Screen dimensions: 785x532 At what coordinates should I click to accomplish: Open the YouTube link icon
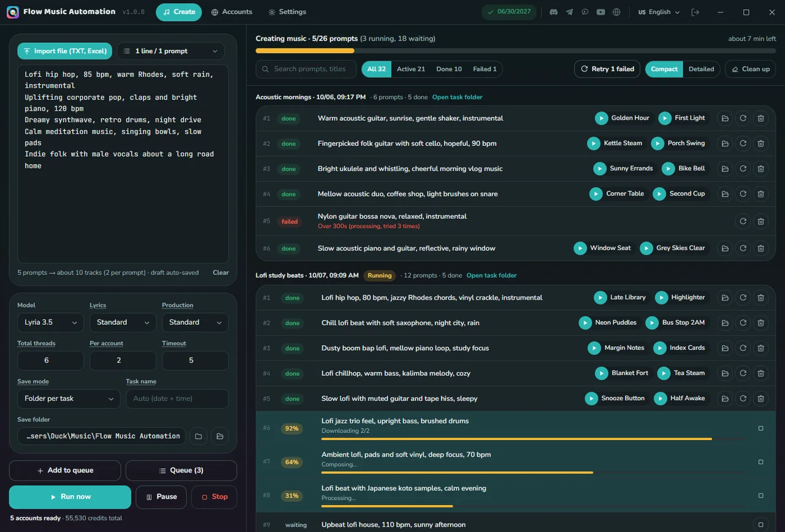pos(600,12)
